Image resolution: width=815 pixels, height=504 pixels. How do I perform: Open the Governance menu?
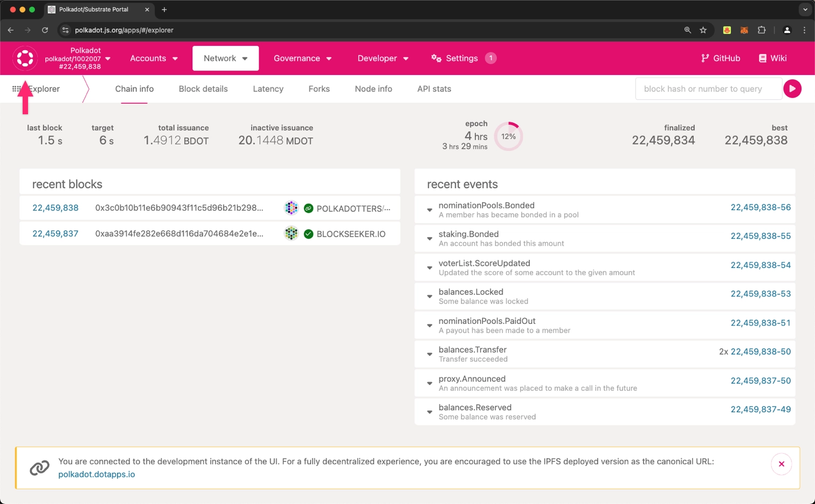302,58
